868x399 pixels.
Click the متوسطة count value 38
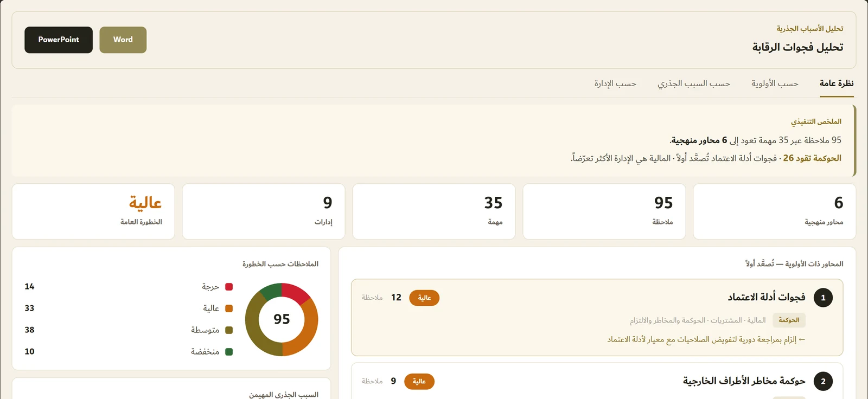coord(29,330)
